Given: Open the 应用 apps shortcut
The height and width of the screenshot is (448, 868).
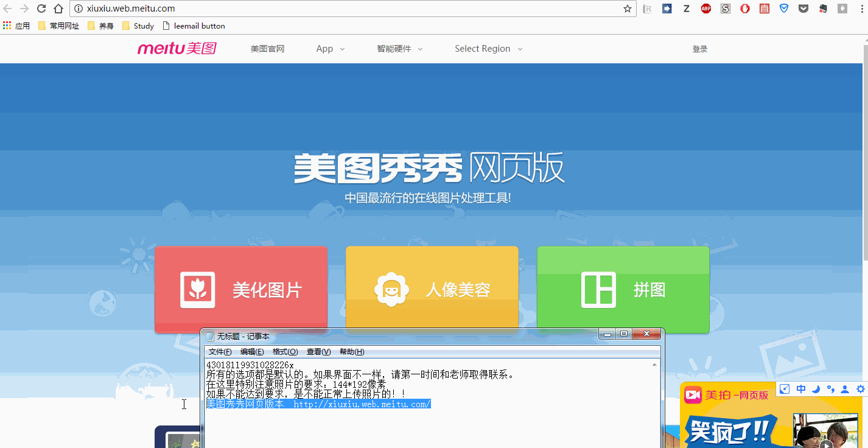Looking at the screenshot, I should (16, 26).
